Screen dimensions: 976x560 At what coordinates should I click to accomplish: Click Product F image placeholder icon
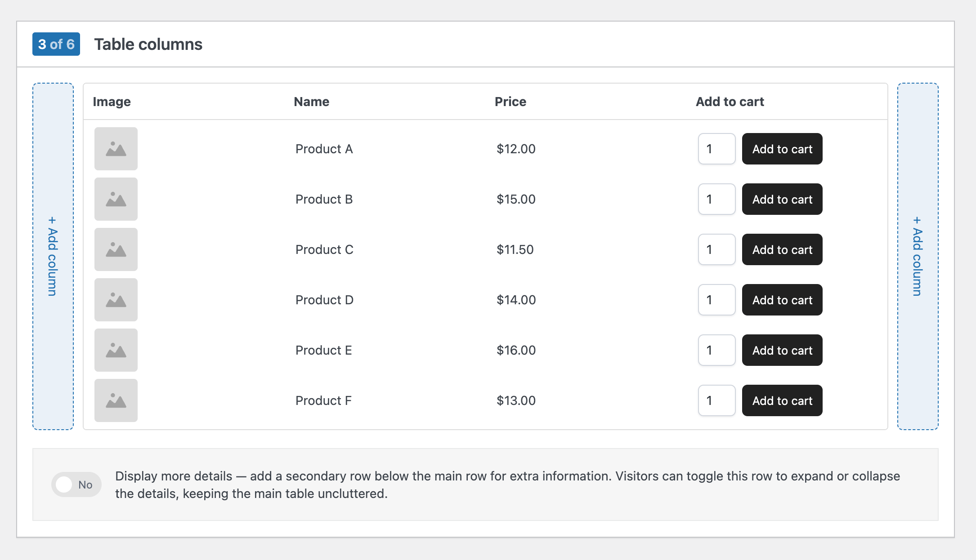(x=116, y=400)
